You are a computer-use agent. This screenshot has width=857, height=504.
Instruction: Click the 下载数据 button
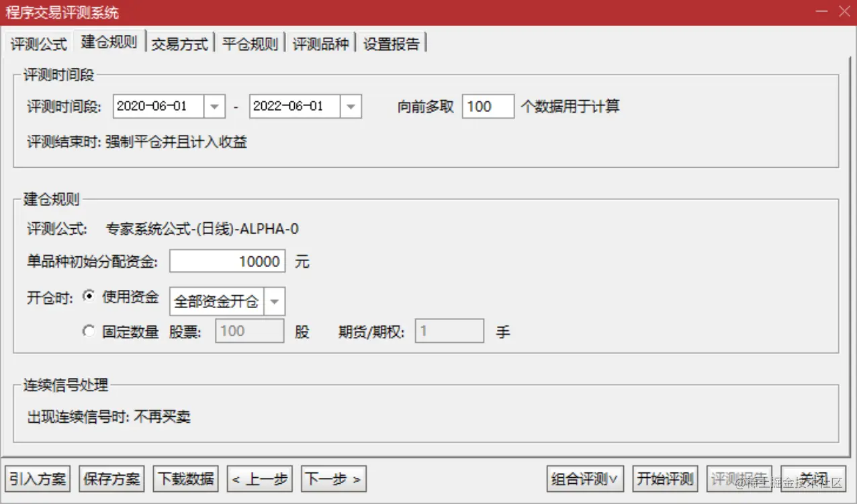point(186,479)
